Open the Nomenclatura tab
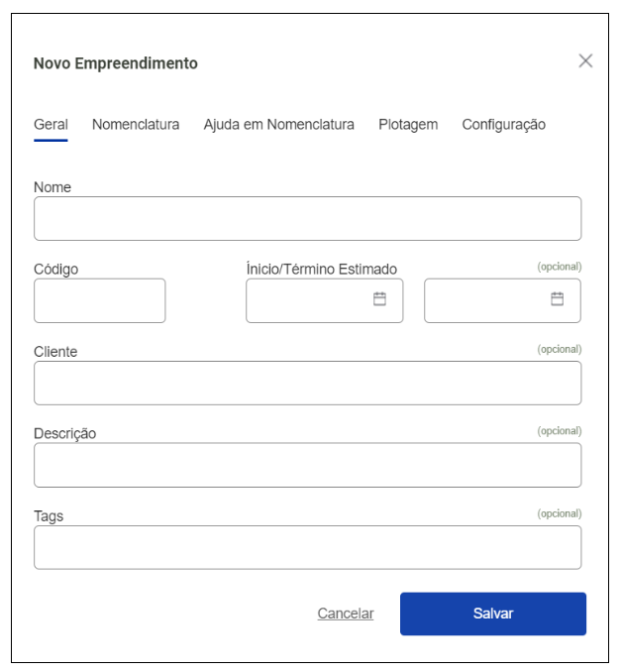 (136, 125)
